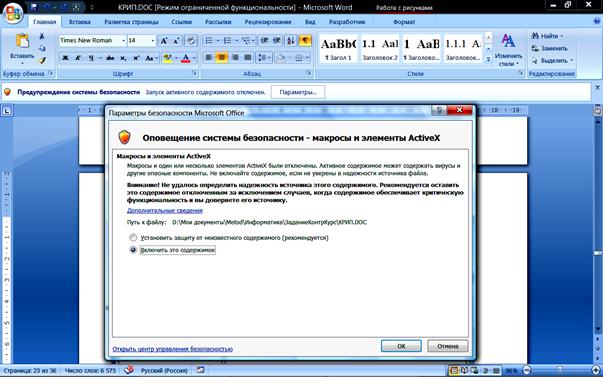Click the shading paint bucket icon

click(281, 58)
